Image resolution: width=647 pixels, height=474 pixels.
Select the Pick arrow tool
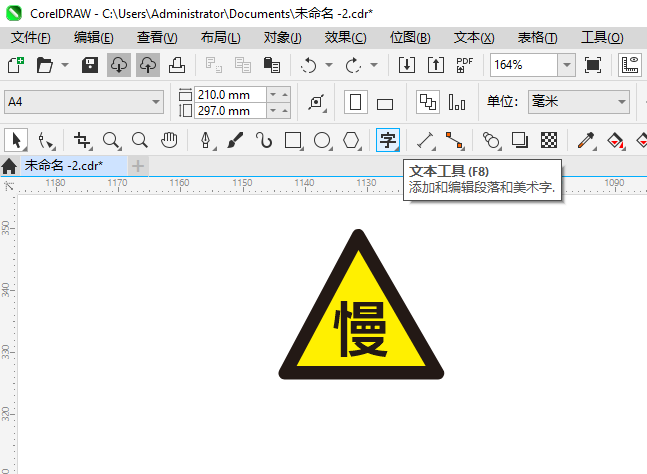coord(16,140)
